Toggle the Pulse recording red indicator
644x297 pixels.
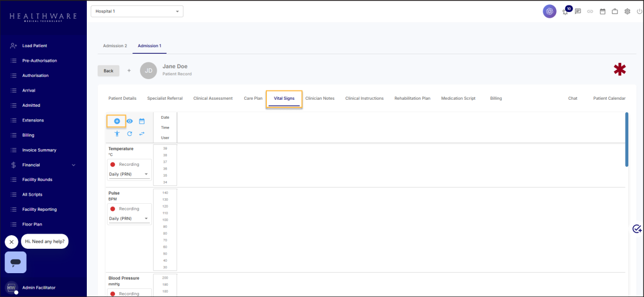click(x=113, y=209)
